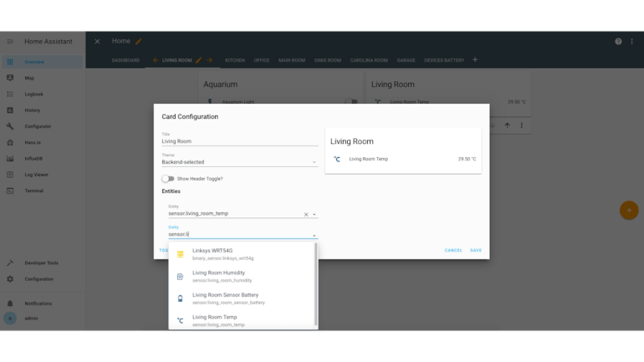This screenshot has height=362, width=644.
Task: Click the orange add card button
Action: click(629, 210)
